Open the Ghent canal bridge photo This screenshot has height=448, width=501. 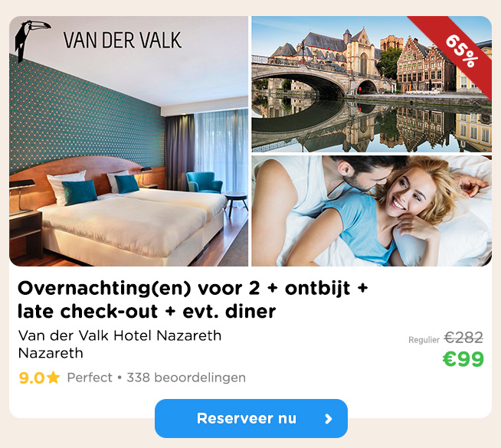[x=372, y=84]
